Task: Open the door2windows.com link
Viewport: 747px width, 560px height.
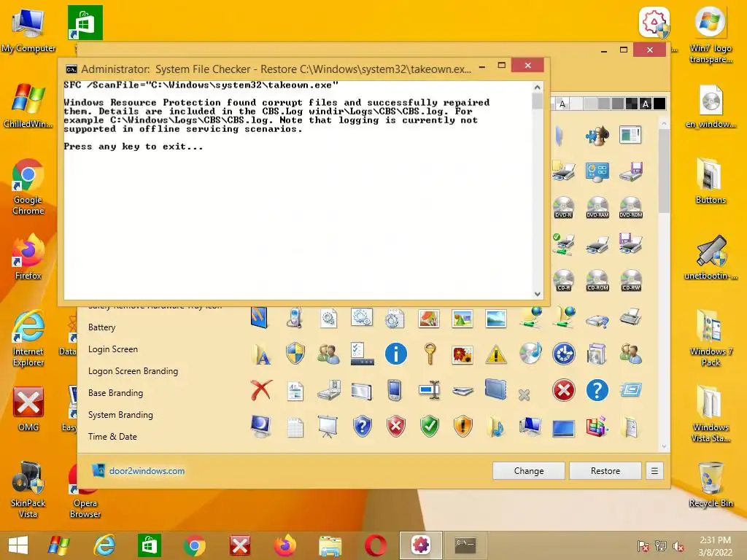Action: [x=147, y=471]
